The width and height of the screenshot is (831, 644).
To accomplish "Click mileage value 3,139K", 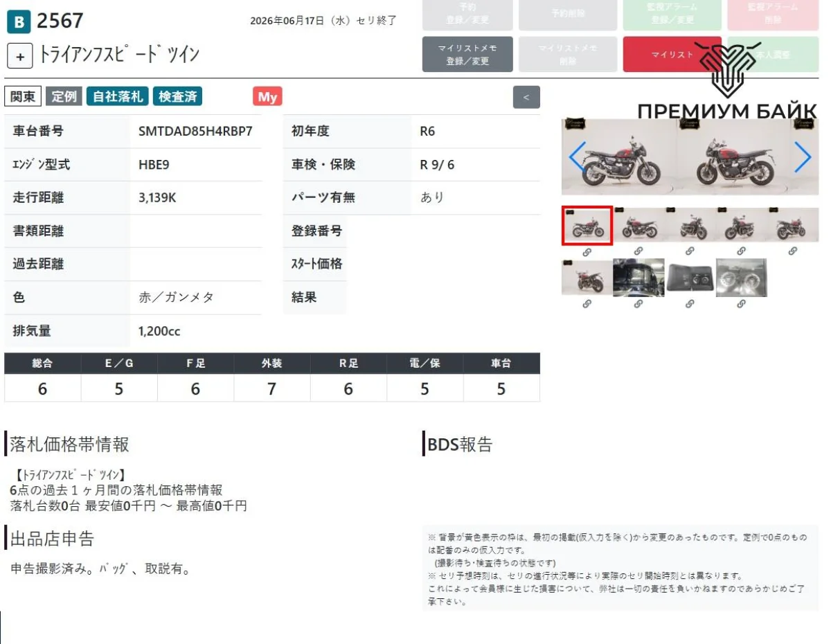I will pos(157,198).
